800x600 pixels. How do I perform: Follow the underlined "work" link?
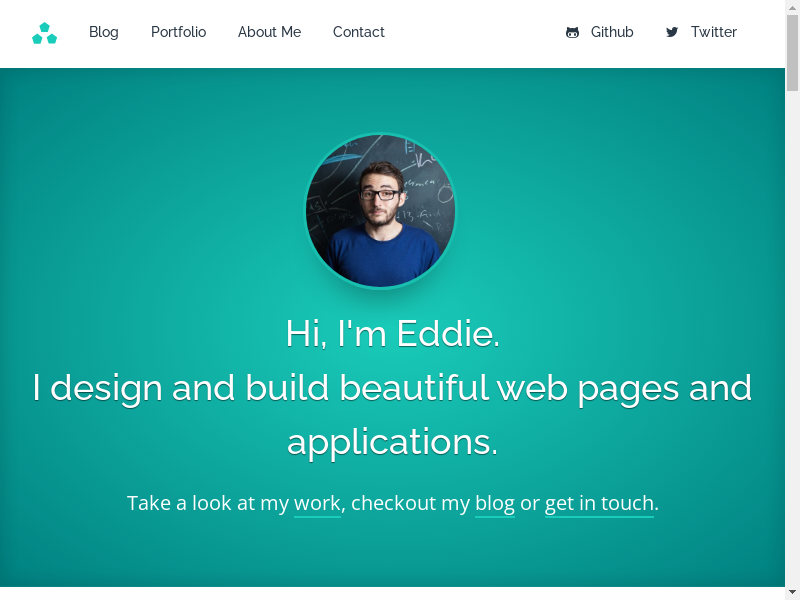point(317,503)
